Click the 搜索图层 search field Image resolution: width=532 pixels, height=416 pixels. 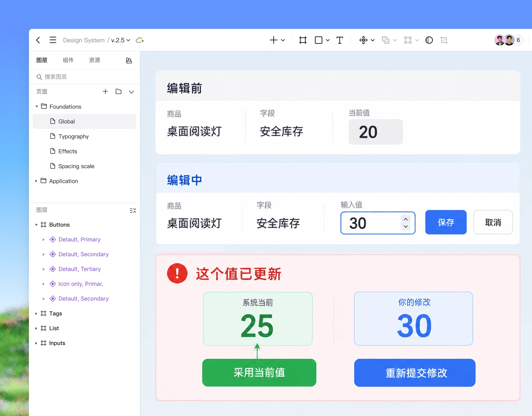pyautogui.click(x=84, y=77)
